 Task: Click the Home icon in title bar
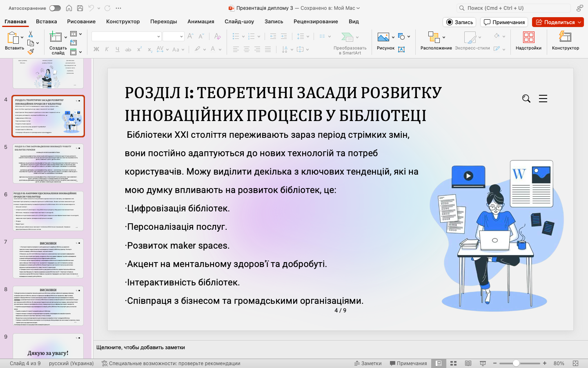[x=69, y=8]
